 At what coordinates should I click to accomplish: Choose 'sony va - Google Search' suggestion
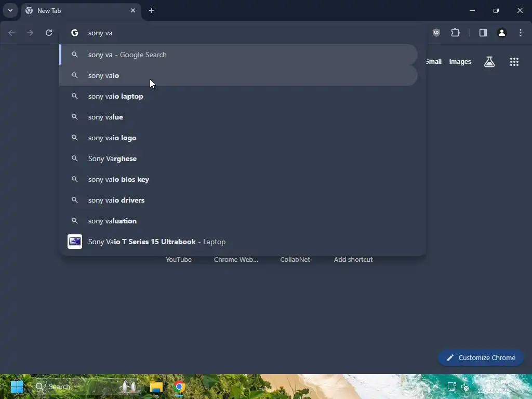point(238,55)
